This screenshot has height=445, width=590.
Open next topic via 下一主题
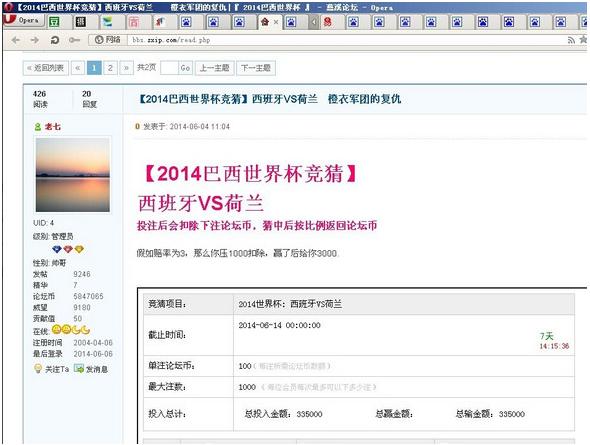[x=256, y=68]
